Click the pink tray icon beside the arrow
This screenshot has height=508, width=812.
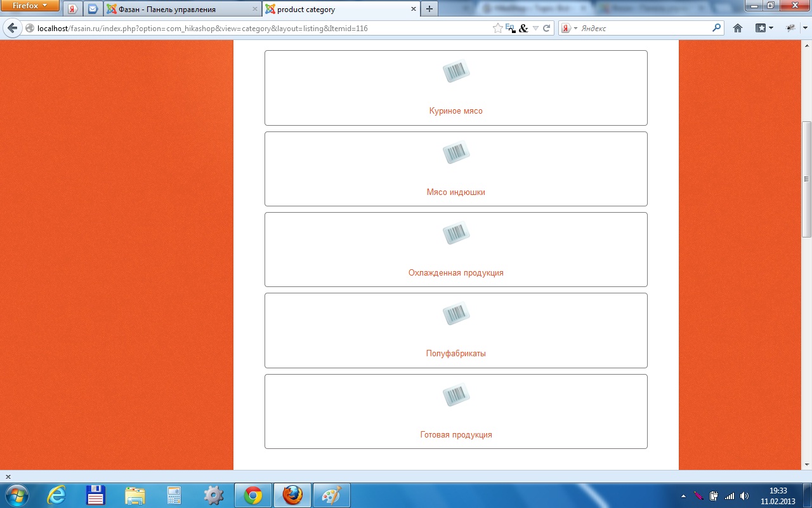(x=698, y=496)
